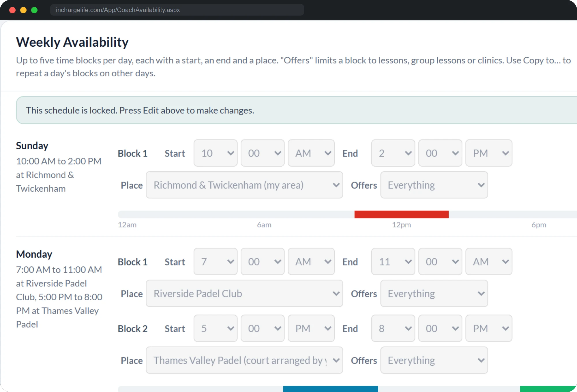Open Sunday Block 1 start hour dropdown
The image size is (577, 392).
[x=216, y=153]
